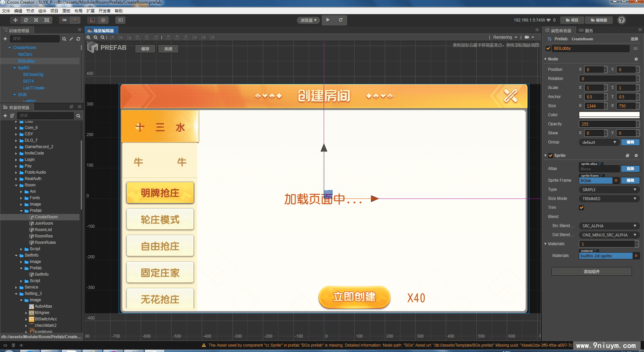Image resolution: width=644 pixels, height=352 pixels.
Task: Click the 保存 button in scene editor
Action: (145, 49)
